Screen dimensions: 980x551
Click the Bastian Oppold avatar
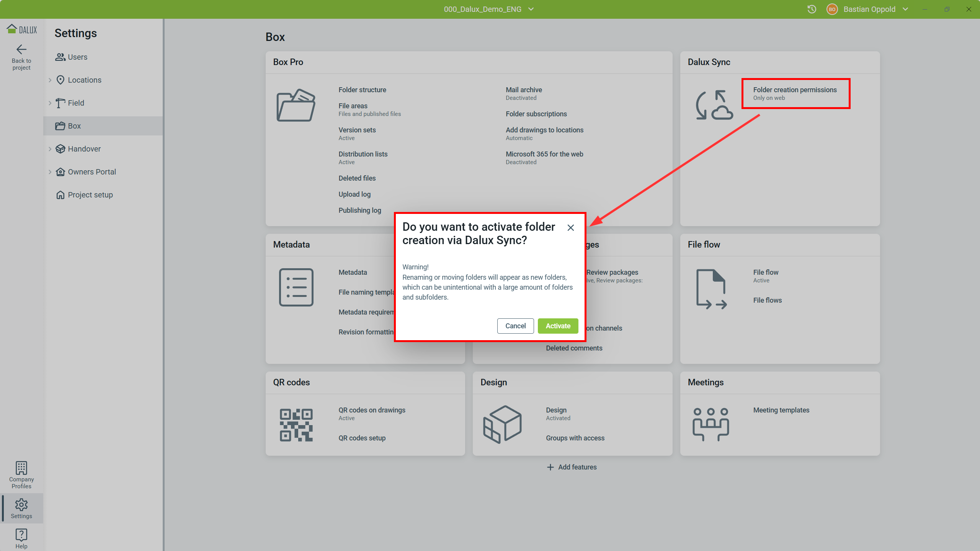pos(832,9)
